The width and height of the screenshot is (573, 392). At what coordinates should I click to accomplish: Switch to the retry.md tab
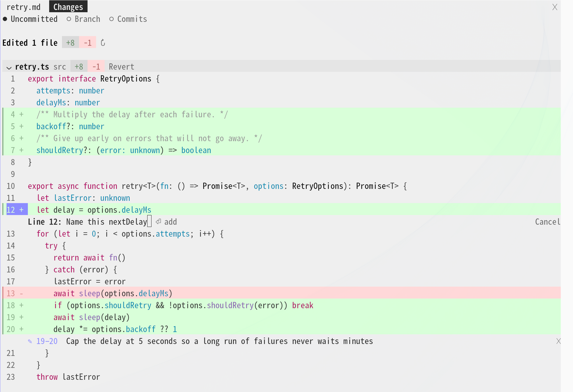24,7
